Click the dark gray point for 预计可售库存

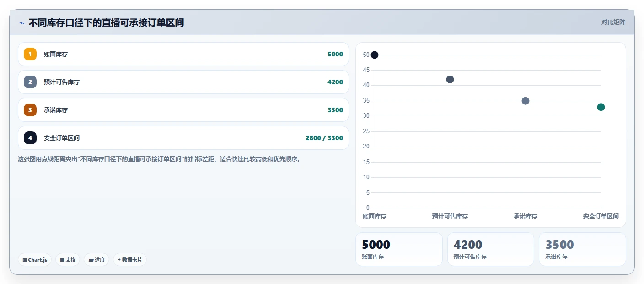pos(450,79)
